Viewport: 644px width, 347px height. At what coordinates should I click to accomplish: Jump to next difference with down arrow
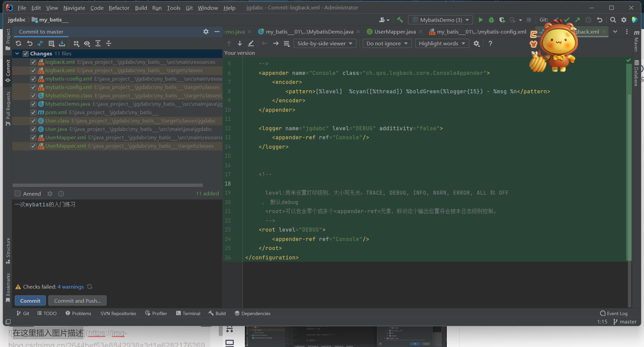point(239,43)
